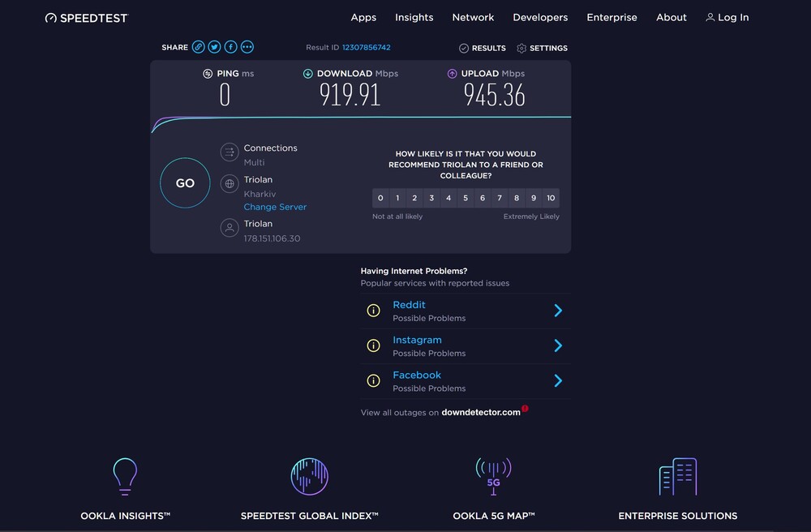Open the Network menu
The width and height of the screenshot is (811, 532).
pyautogui.click(x=474, y=18)
